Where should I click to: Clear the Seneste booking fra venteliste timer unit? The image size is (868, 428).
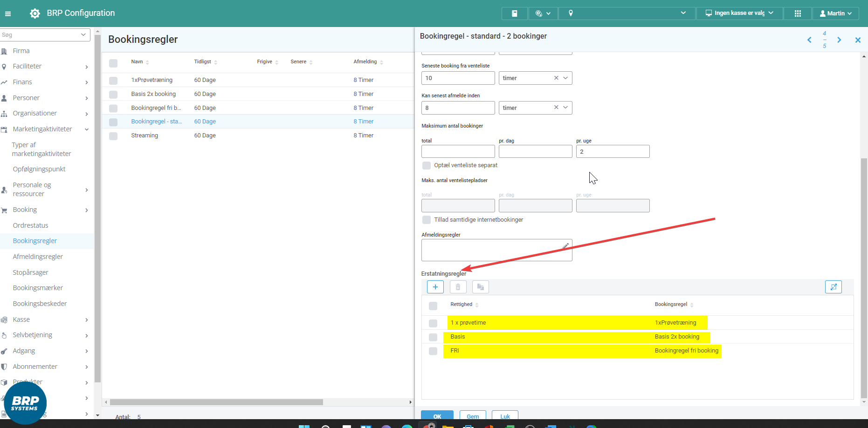tap(556, 78)
